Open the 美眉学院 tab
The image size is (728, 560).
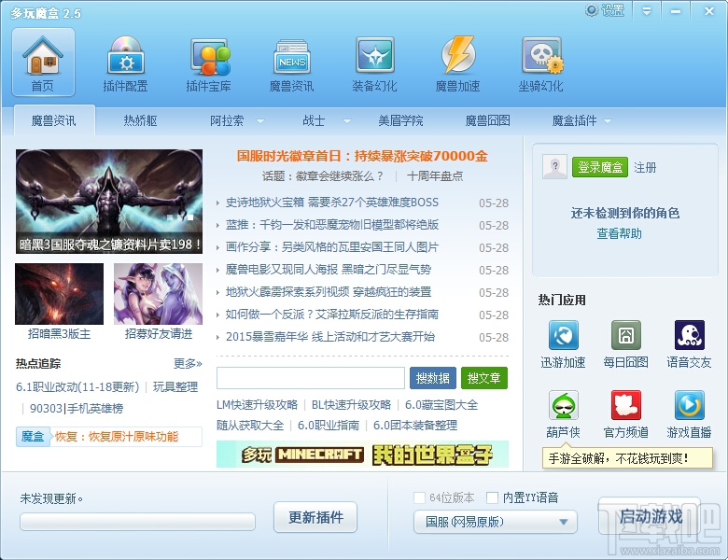click(400, 120)
